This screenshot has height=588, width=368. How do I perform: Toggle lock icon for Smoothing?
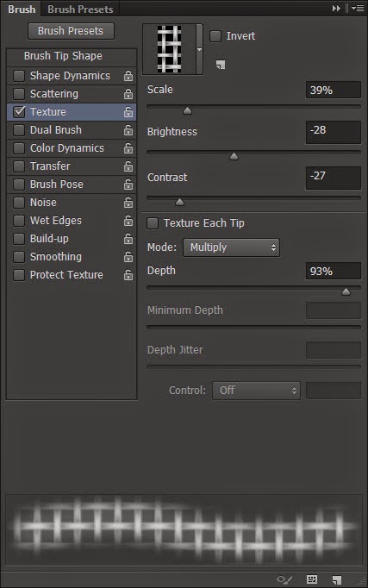coord(128,257)
